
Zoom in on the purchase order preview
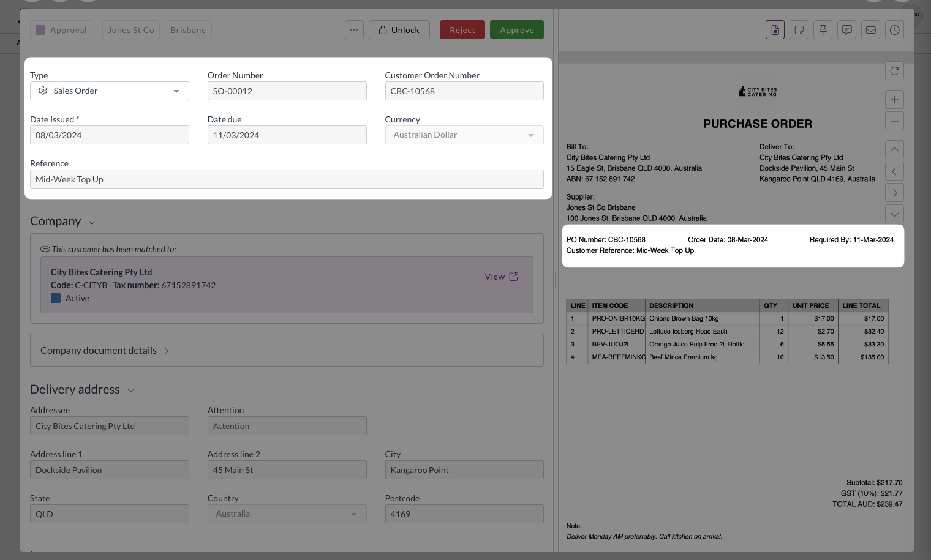click(x=894, y=100)
